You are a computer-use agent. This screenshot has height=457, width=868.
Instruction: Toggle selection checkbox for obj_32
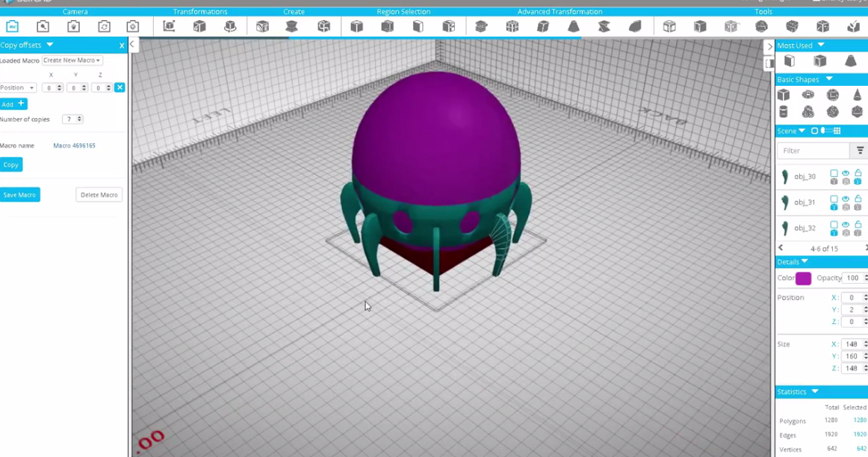click(x=834, y=224)
